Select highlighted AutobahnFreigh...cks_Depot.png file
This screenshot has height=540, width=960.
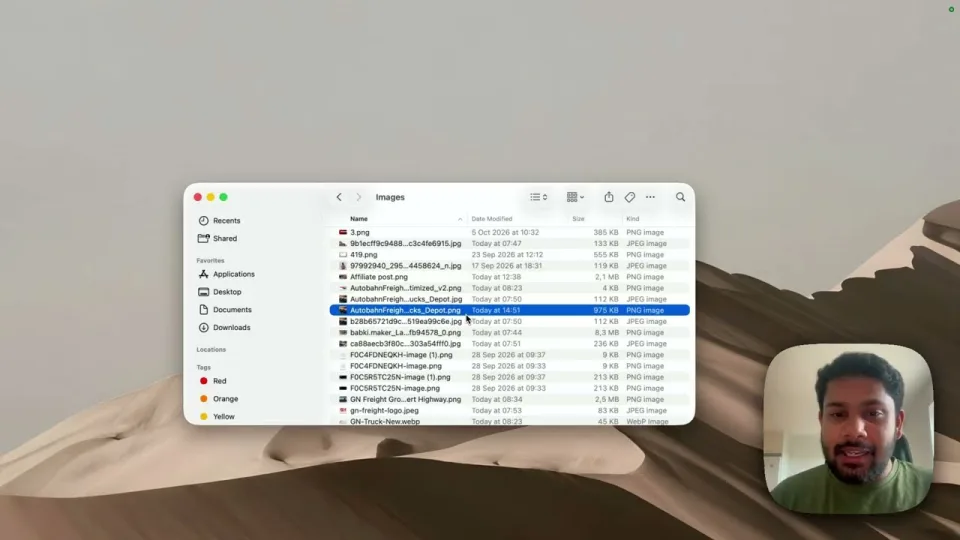pos(509,310)
